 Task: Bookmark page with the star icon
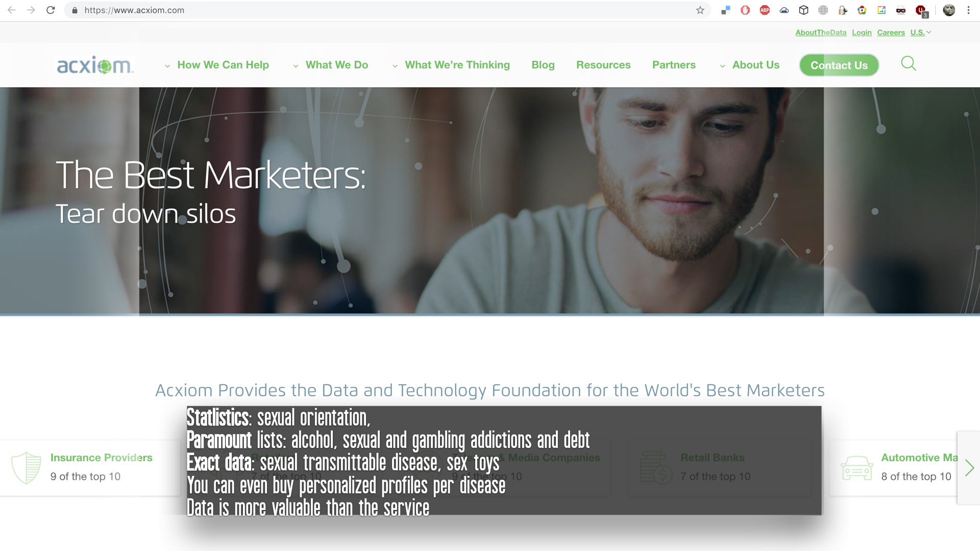click(700, 10)
